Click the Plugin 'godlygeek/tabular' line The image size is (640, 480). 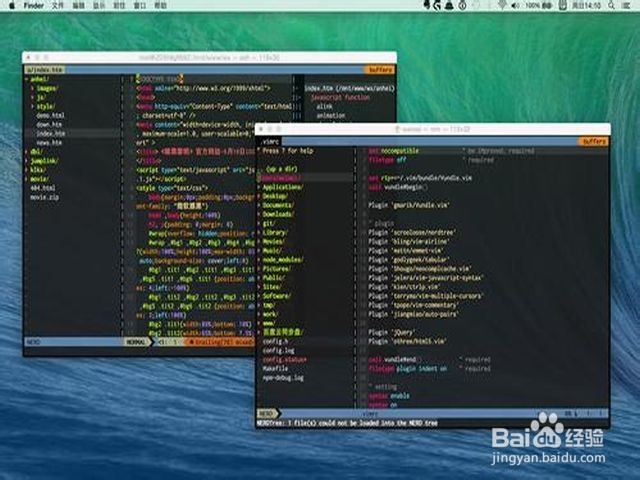(x=409, y=260)
